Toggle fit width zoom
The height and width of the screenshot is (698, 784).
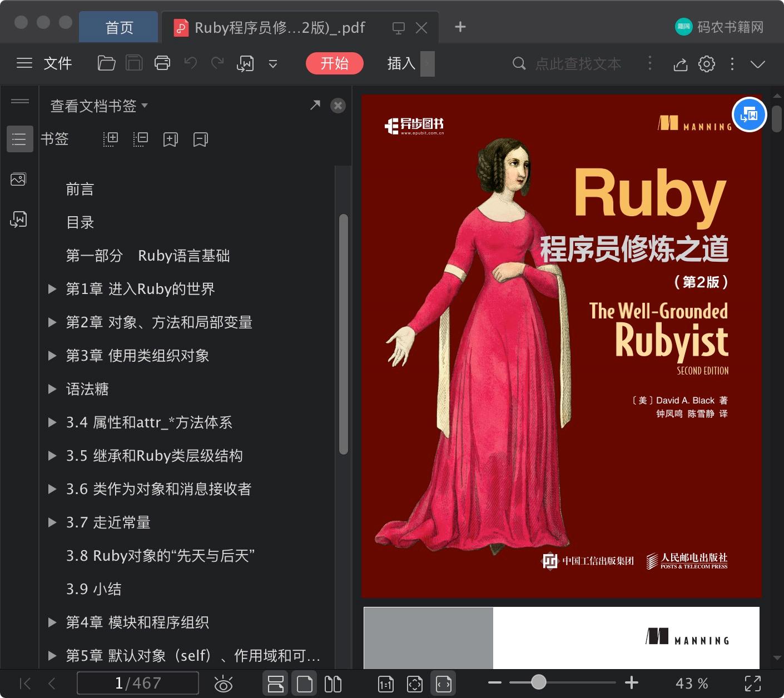[444, 684]
